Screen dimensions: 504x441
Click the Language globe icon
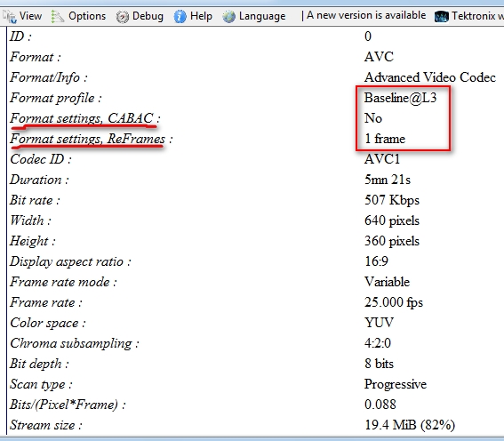coord(228,16)
